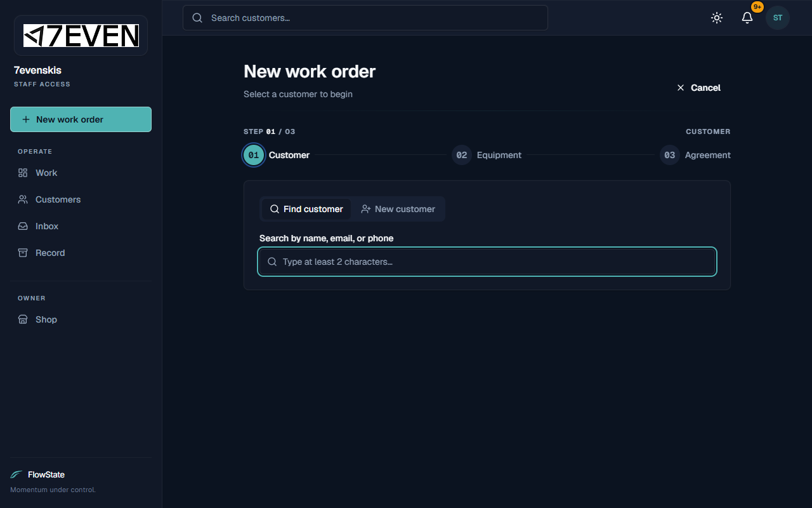Jump to step 02 Equipment
812x508 pixels.
coord(487,155)
